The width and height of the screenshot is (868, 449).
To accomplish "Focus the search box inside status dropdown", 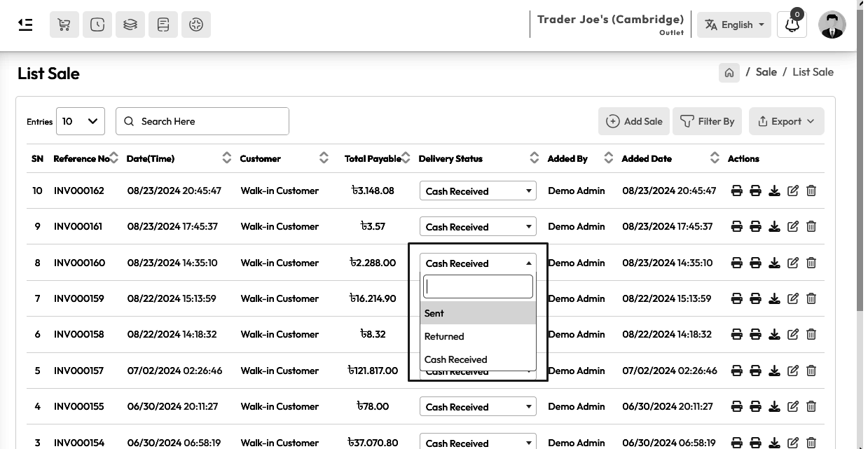I will [478, 286].
